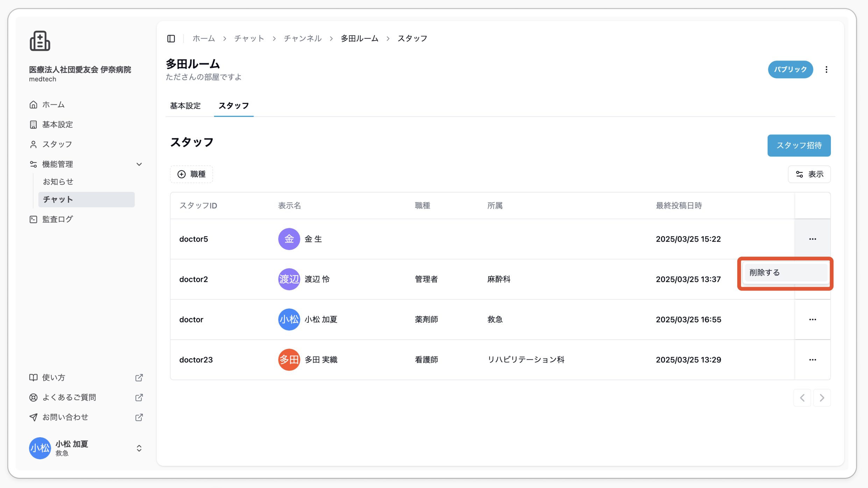Open the 表示 column options
The height and width of the screenshot is (488, 868).
pos(809,174)
